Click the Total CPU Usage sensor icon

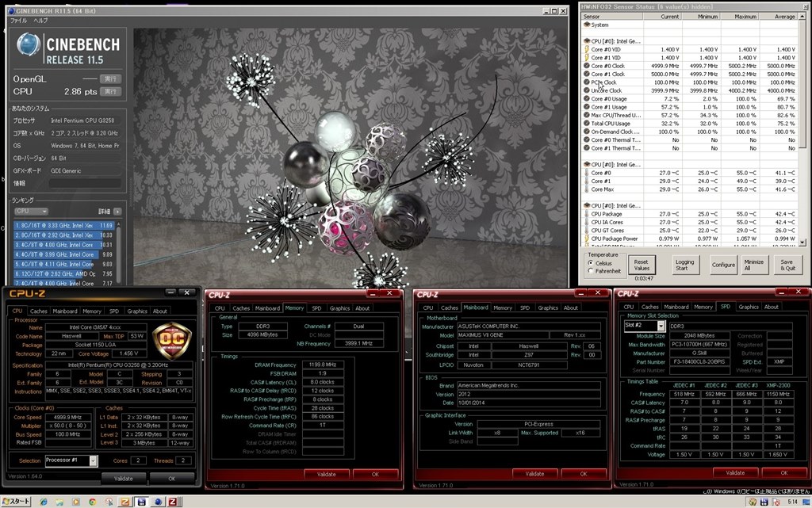[587, 123]
